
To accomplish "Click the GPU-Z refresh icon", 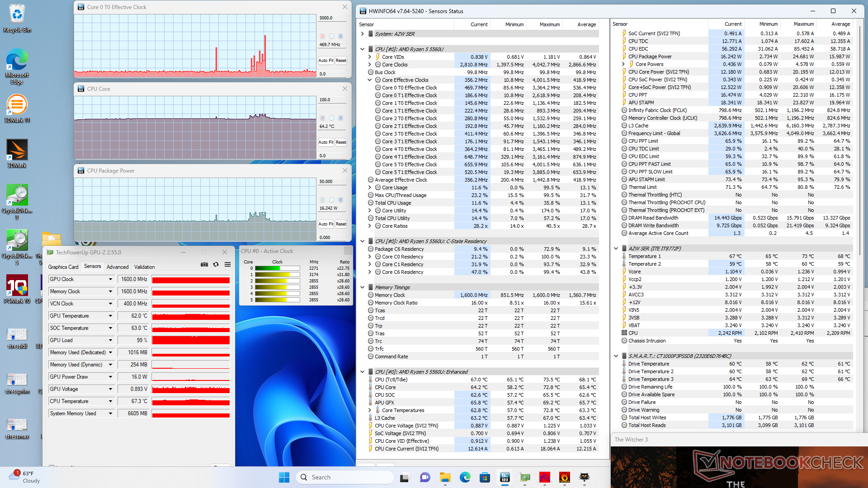I will [216, 264].
